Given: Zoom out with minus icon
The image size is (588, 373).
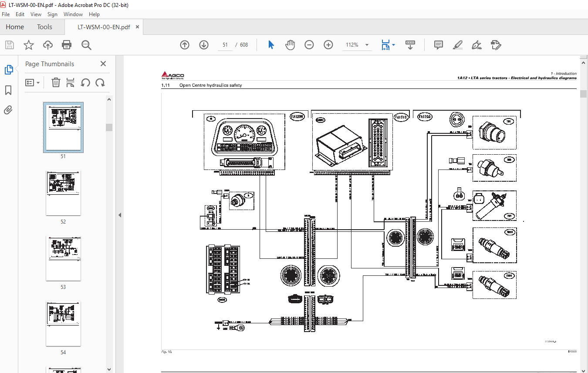Looking at the screenshot, I should tap(309, 45).
